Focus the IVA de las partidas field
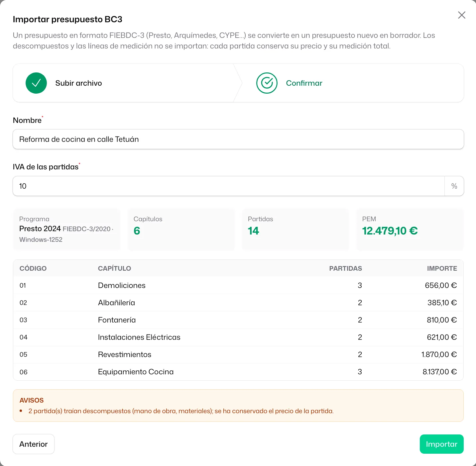 (x=229, y=186)
